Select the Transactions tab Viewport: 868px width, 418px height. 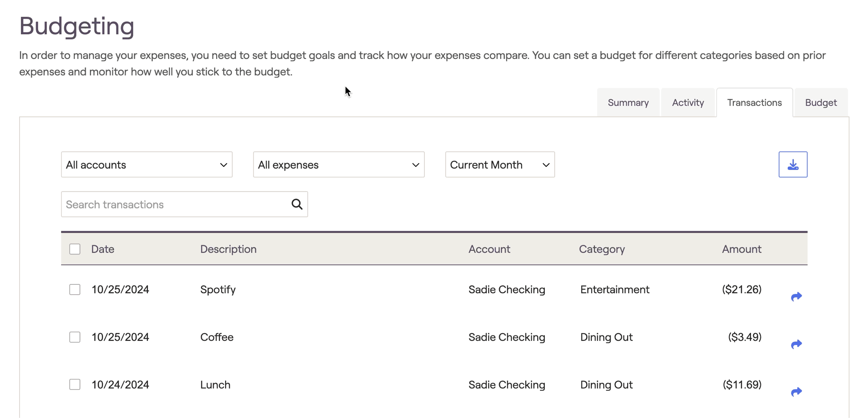point(754,102)
